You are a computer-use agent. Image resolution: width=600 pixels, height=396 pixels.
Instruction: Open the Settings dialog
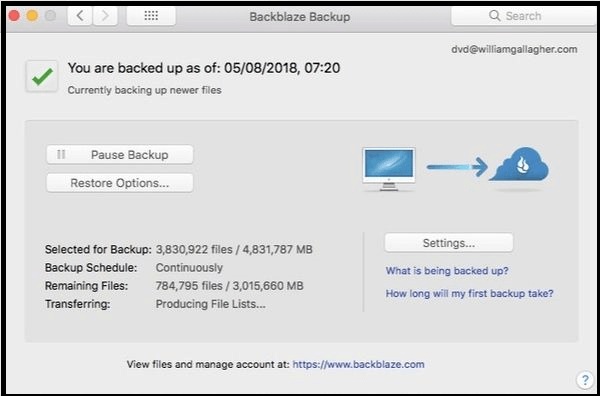pyautogui.click(x=448, y=243)
